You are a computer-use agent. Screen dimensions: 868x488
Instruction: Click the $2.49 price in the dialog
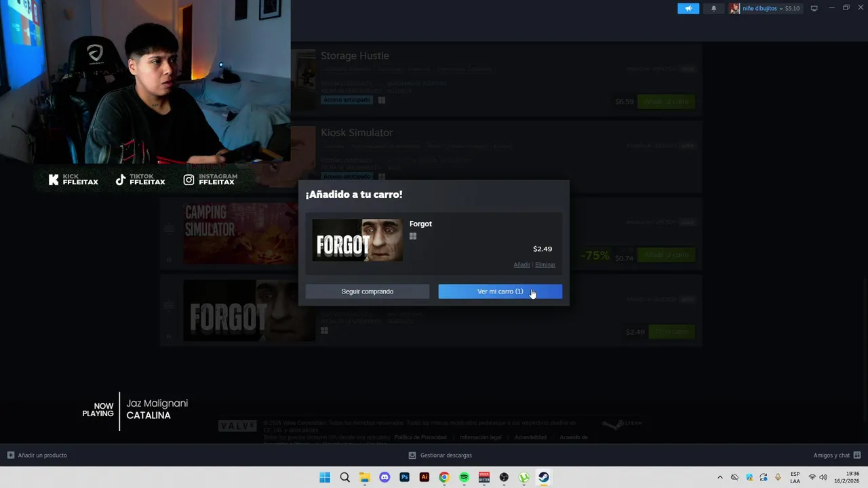(x=542, y=249)
